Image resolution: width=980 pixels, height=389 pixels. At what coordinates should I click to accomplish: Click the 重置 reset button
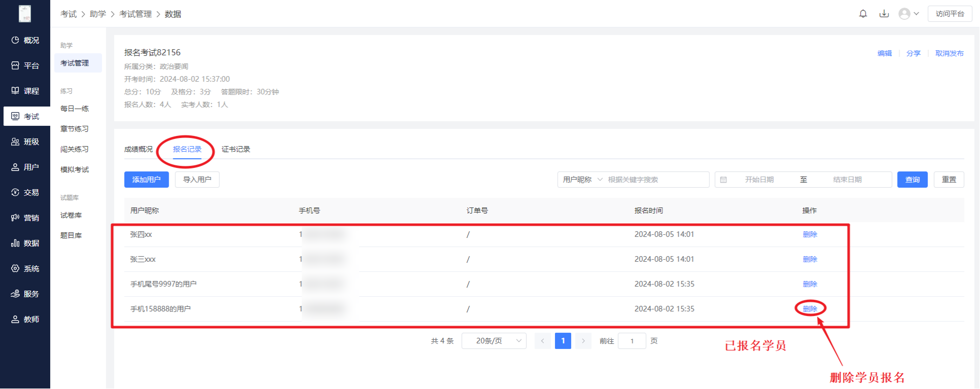pos(949,180)
